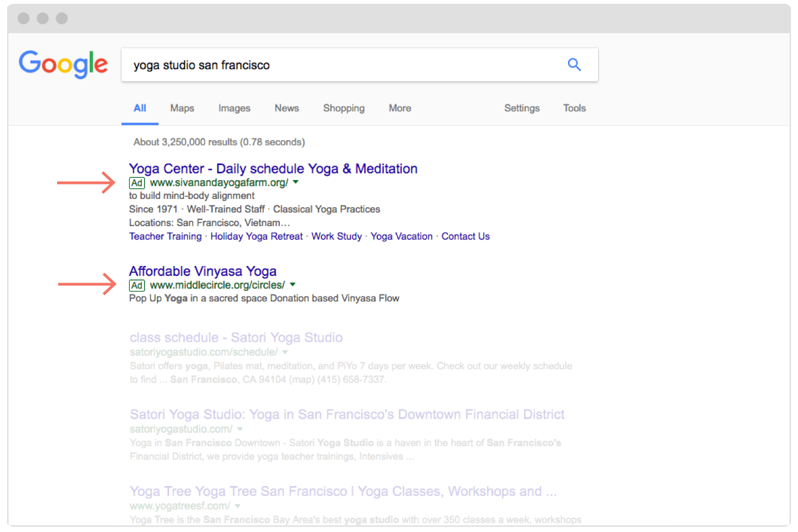Follow the Teacher Training sitelink
This screenshot has width=798, height=532.
[x=165, y=237]
